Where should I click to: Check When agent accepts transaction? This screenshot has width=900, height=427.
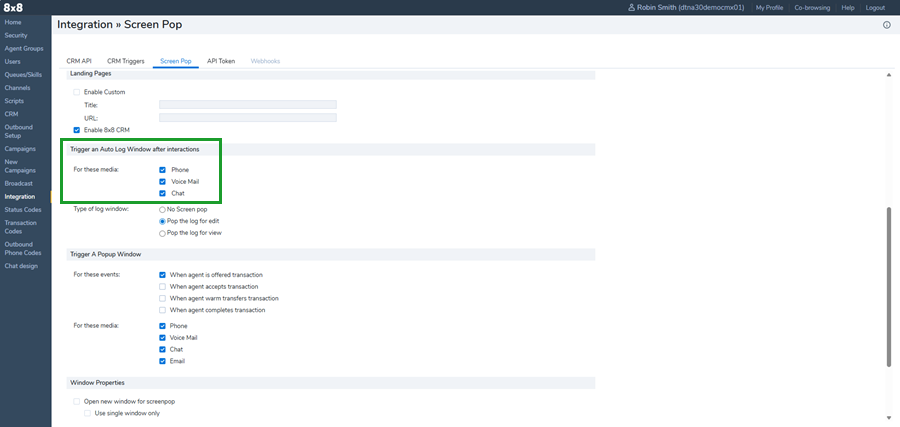tap(163, 286)
